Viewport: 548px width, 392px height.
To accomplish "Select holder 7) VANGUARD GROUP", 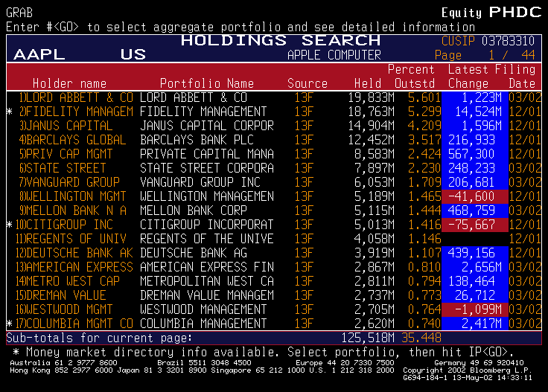I will click(69, 182).
